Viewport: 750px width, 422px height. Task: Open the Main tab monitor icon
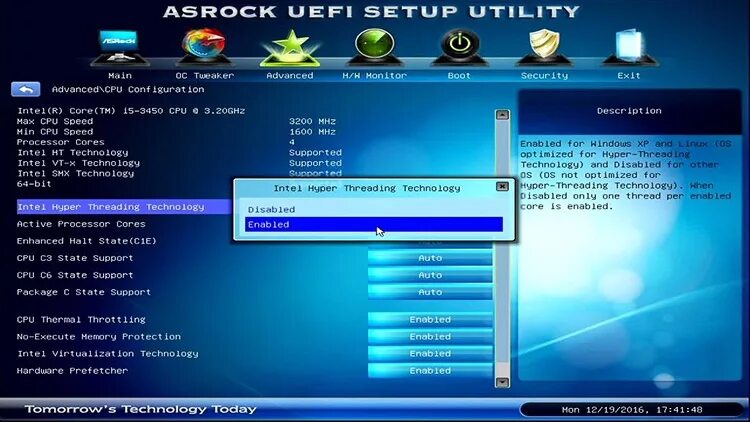[x=119, y=46]
